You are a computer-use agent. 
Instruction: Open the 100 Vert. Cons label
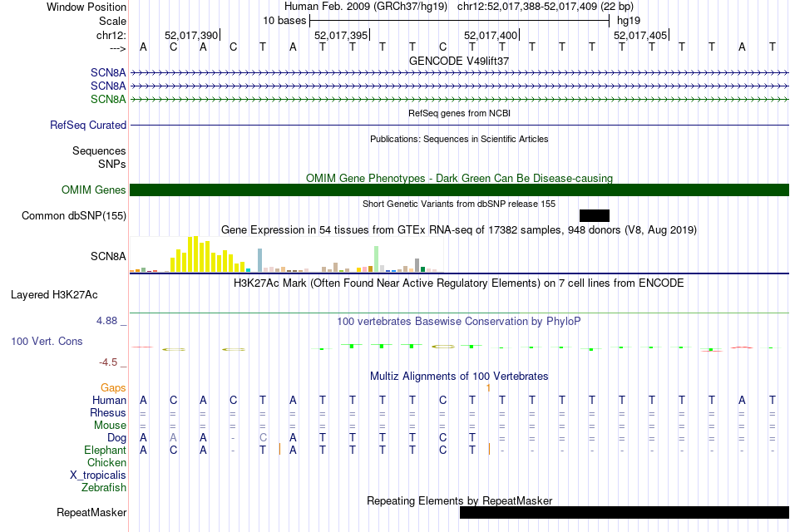pos(47,341)
